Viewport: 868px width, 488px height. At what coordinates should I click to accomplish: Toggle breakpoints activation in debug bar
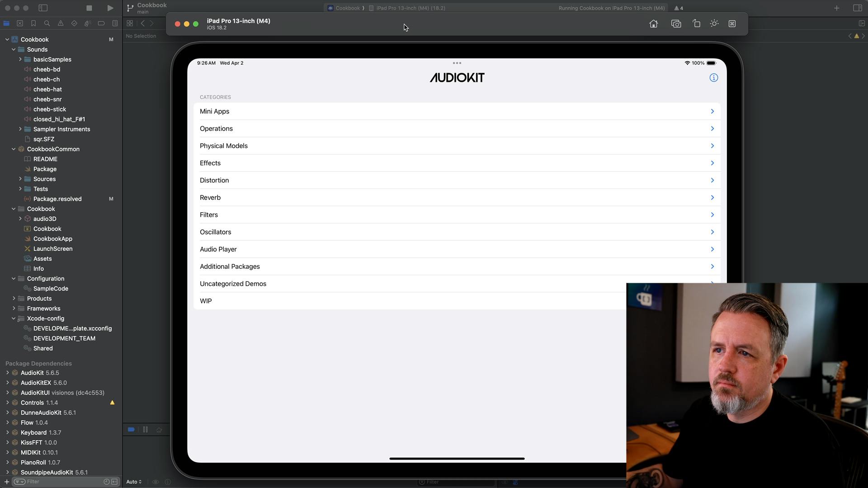click(131, 430)
